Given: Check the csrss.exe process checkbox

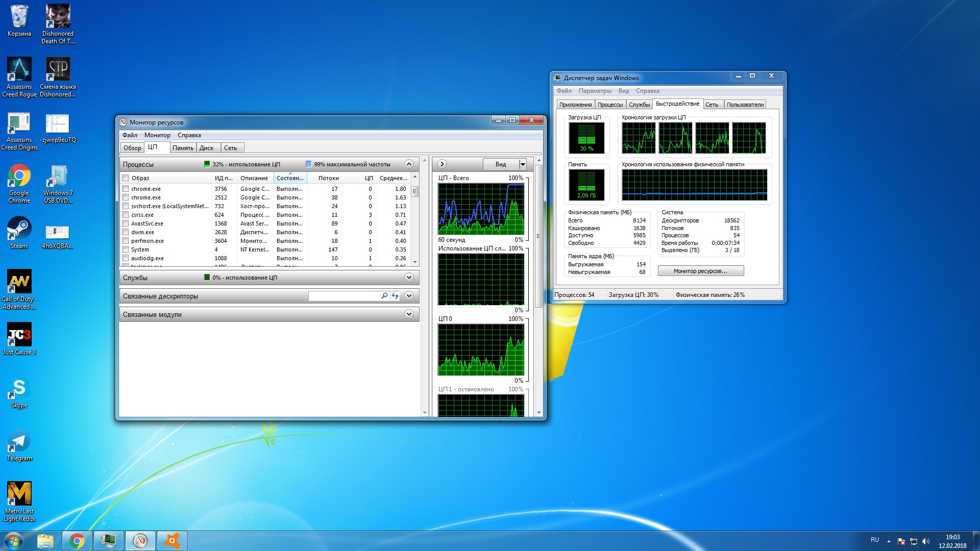Looking at the screenshot, I should point(126,215).
